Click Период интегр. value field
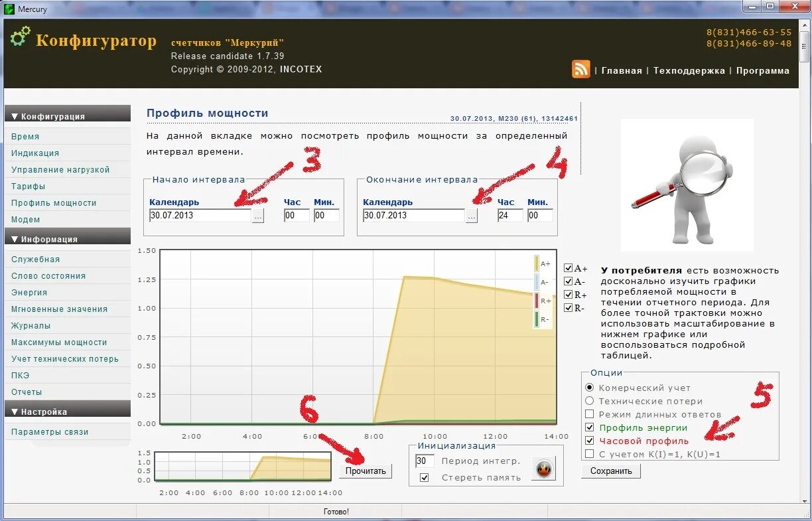Screen dimensions: 812x521 point(425,461)
